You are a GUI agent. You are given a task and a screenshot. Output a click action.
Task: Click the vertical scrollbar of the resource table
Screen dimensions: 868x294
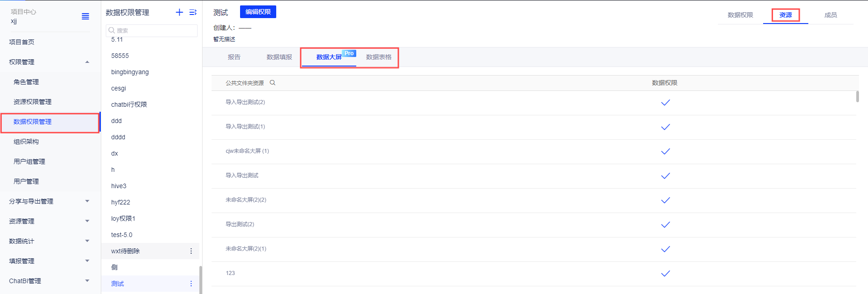point(857,97)
